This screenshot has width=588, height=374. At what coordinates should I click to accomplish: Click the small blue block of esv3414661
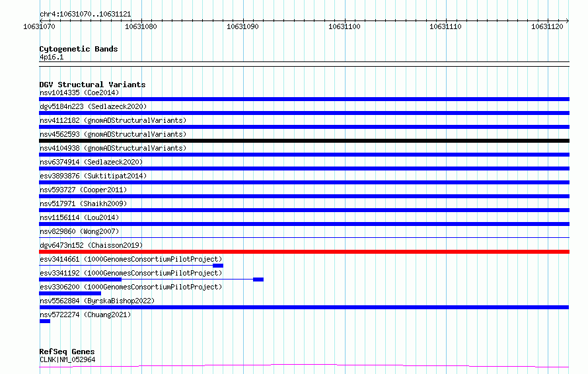(x=218, y=266)
